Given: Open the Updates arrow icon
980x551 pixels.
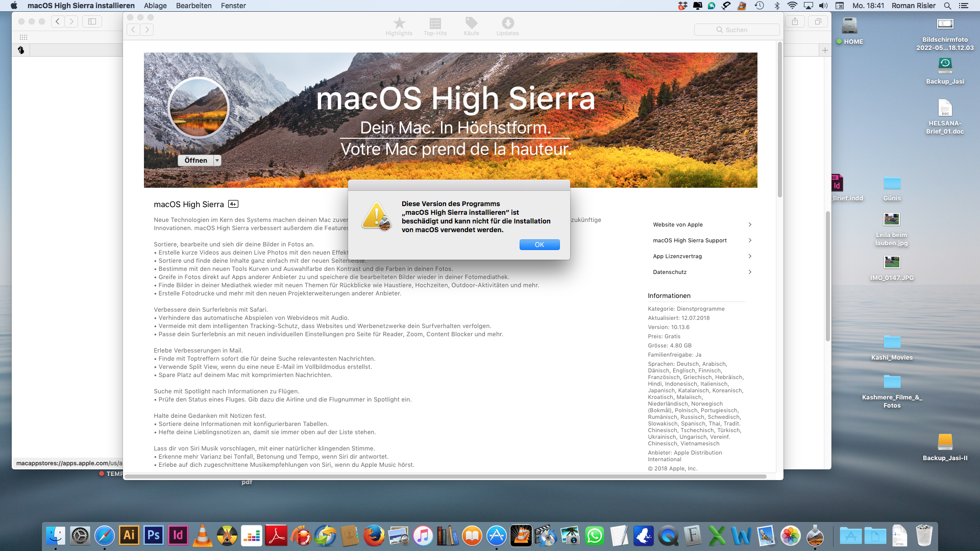Looking at the screenshot, I should (507, 23).
